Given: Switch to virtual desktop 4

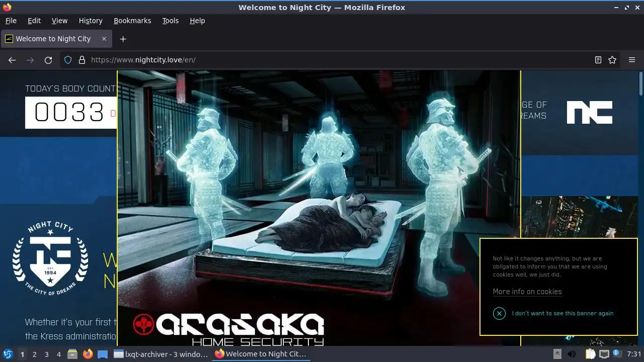Looking at the screenshot, I should pos(58,354).
